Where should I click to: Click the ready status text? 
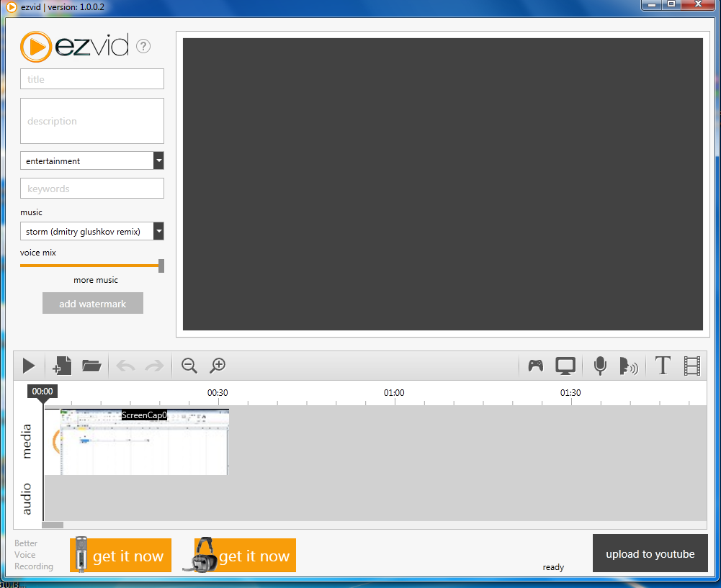tap(553, 567)
